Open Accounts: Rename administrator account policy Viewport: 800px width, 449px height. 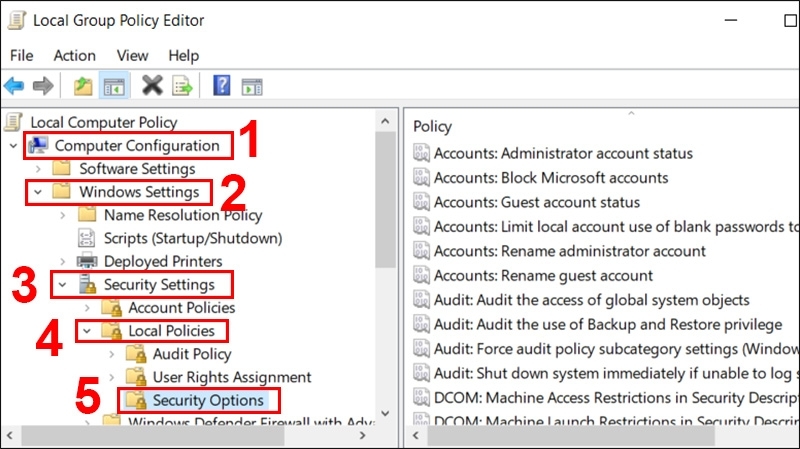pos(569,251)
